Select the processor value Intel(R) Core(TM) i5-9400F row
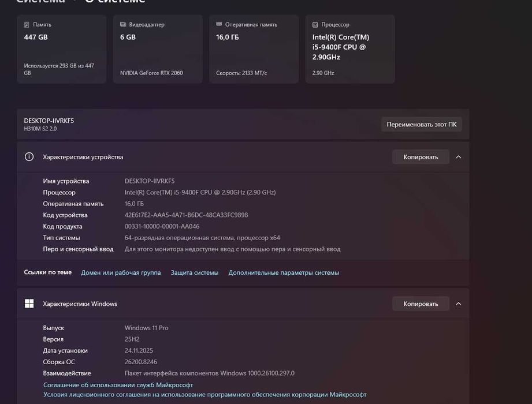Viewport: 532px width, 404px height. (x=200, y=192)
